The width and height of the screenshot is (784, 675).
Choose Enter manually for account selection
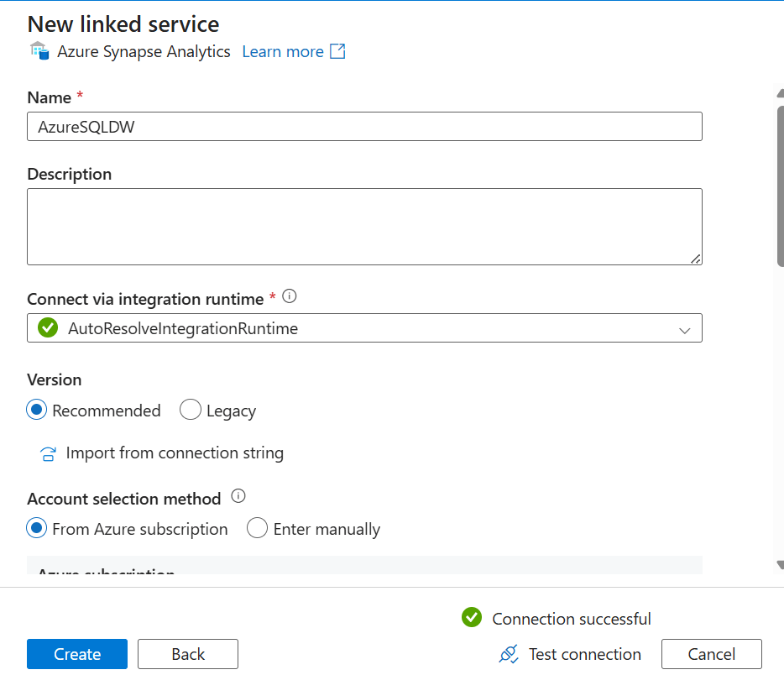(258, 529)
